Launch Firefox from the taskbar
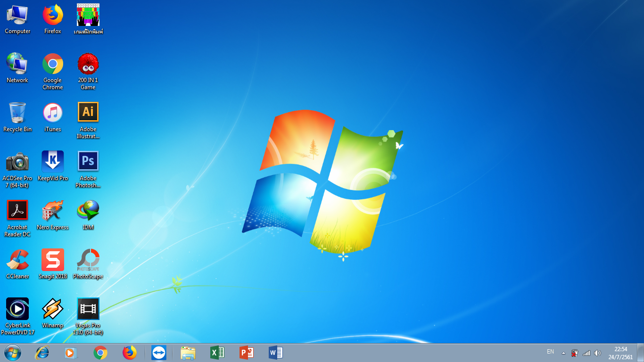 coord(129,353)
